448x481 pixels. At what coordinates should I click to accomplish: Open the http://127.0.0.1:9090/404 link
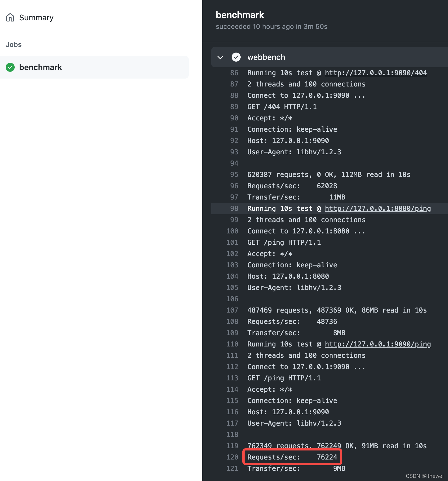pos(376,73)
